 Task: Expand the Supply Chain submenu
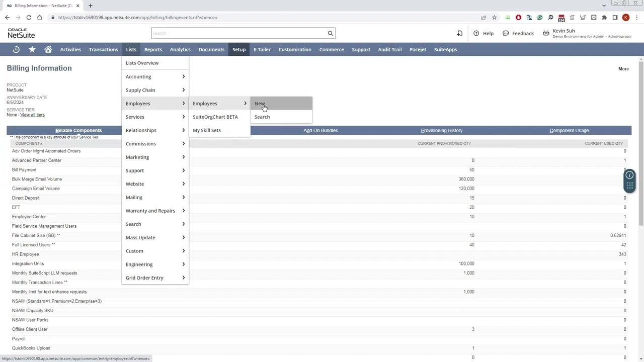[x=155, y=90]
